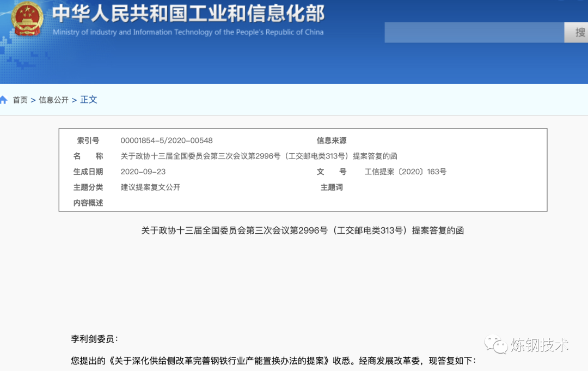Image resolution: width=588 pixels, height=371 pixels.
Task: Click document number 工信提案〔2020〕163号
Action: click(406, 172)
